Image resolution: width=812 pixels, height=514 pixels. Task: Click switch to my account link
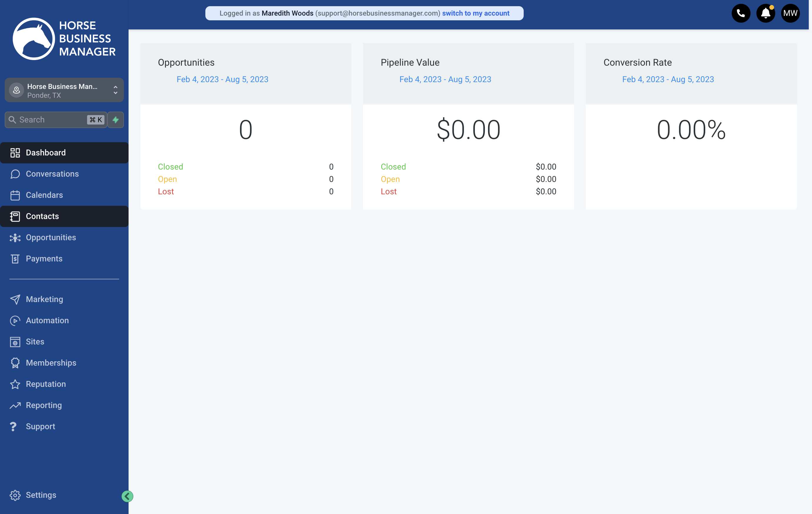(475, 13)
